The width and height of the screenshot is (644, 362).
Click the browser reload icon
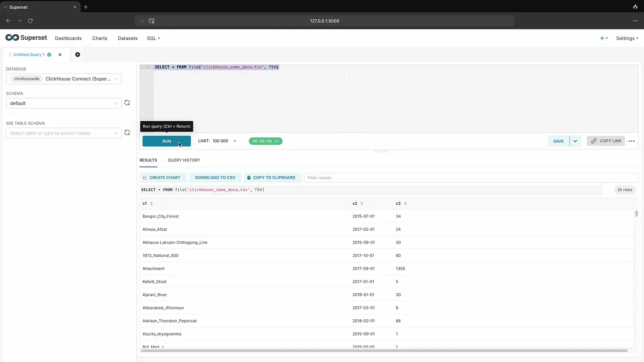[x=30, y=21]
